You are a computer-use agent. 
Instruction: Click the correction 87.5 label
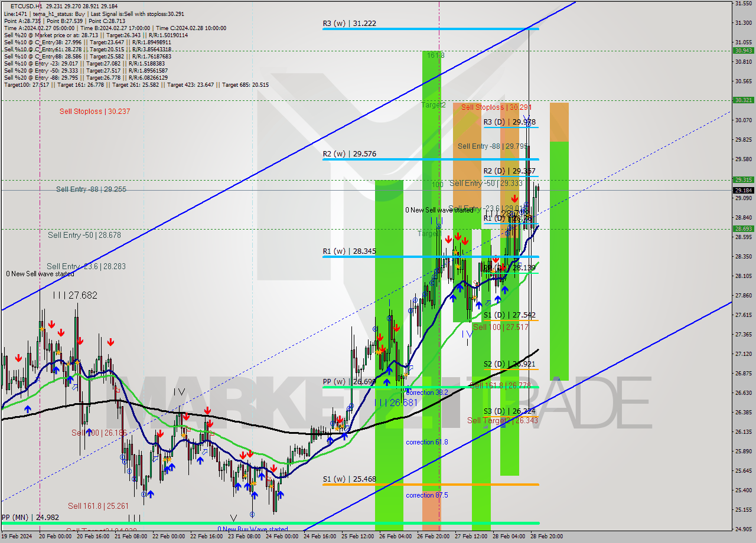426,495
